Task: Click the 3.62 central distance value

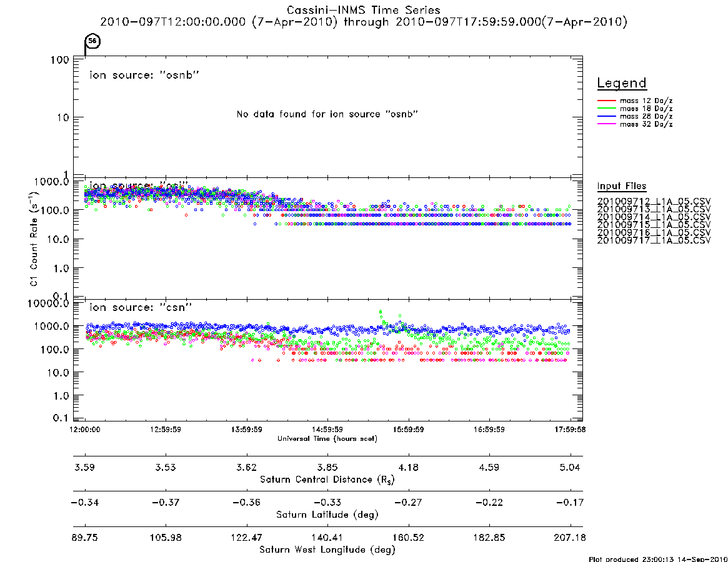Action: tap(247, 467)
